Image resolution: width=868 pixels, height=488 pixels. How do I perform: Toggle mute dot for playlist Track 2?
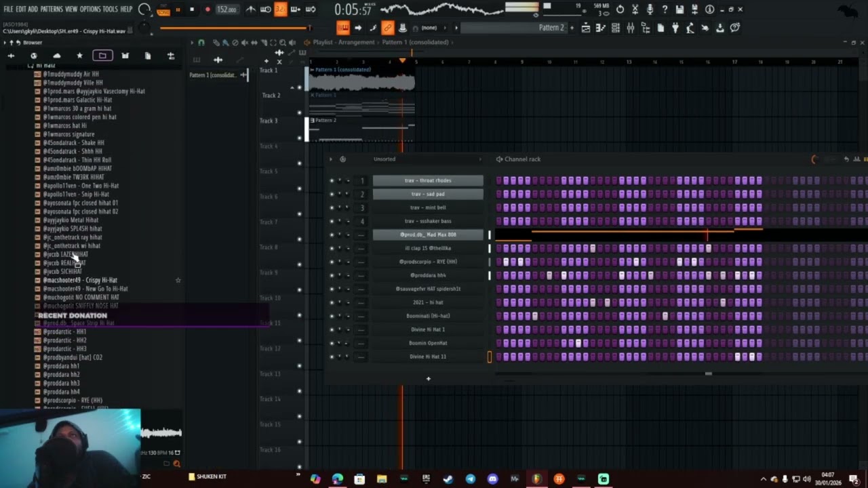299,113
